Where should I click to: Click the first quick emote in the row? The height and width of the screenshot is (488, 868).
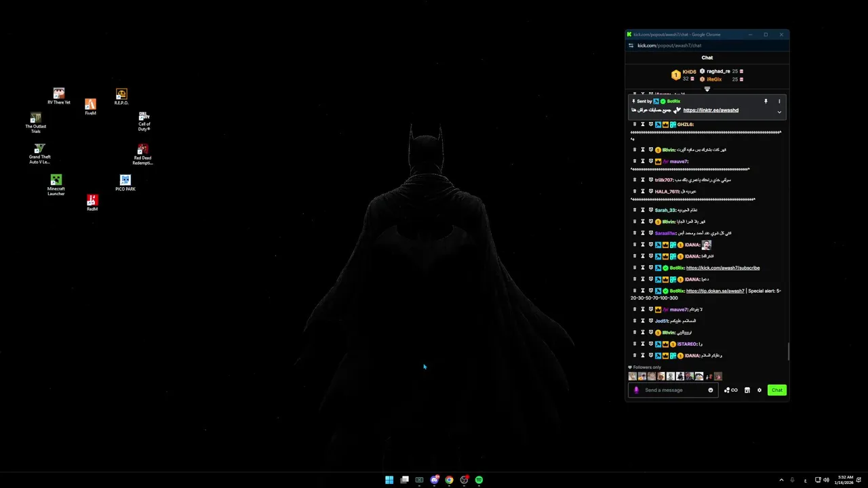click(633, 376)
